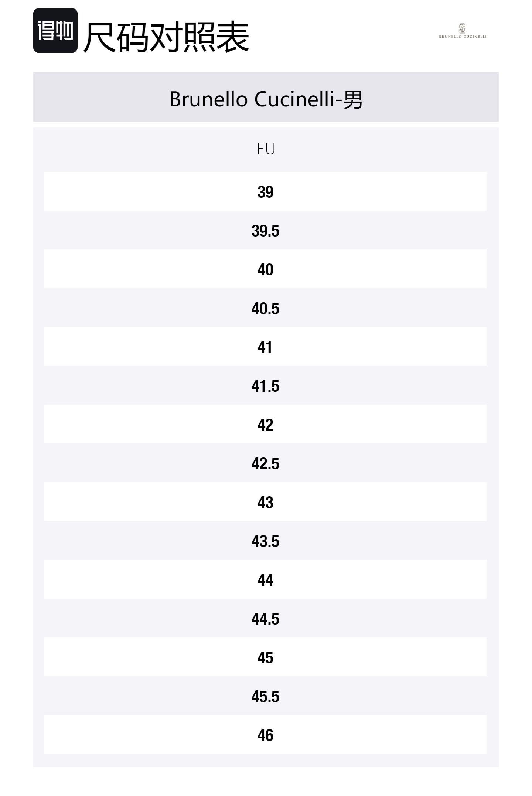Click size 43 in the table
Viewport: 532px width, 796px height.
(x=265, y=502)
